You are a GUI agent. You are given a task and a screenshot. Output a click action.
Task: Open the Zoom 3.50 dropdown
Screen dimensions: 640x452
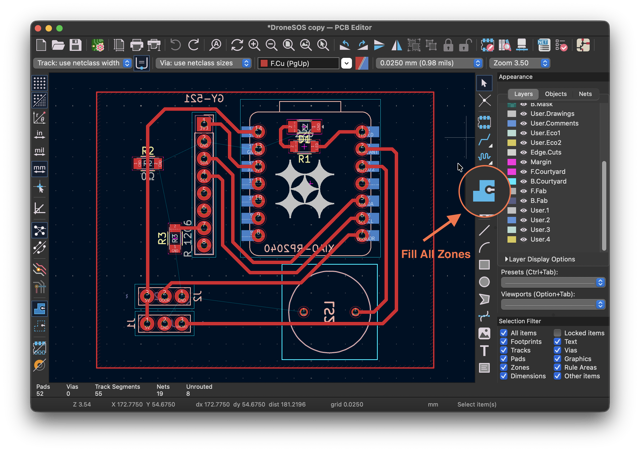coord(520,63)
